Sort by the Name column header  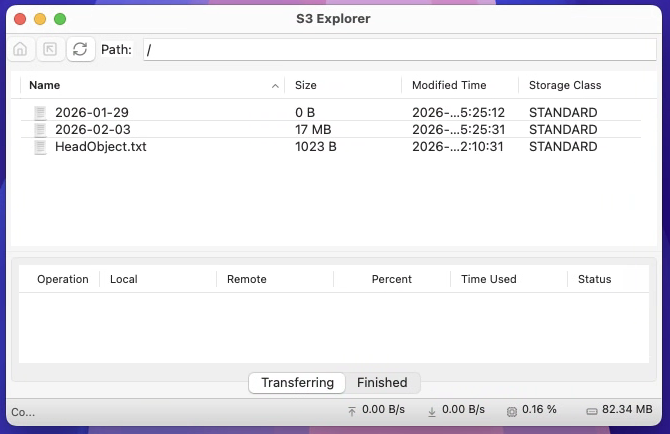[44, 85]
